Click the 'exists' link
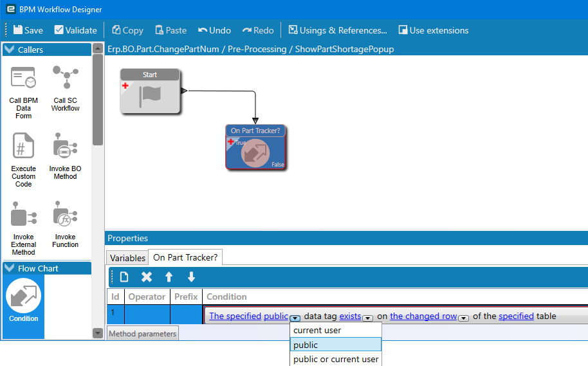Screen dimensions: 588x366 click(x=350, y=316)
